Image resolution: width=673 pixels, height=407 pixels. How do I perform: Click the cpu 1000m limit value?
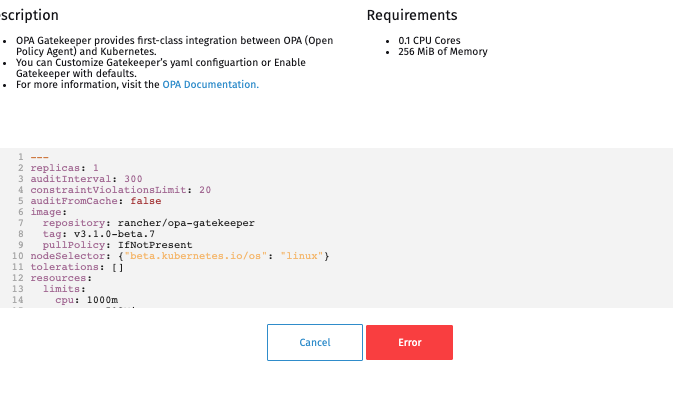pos(102,300)
